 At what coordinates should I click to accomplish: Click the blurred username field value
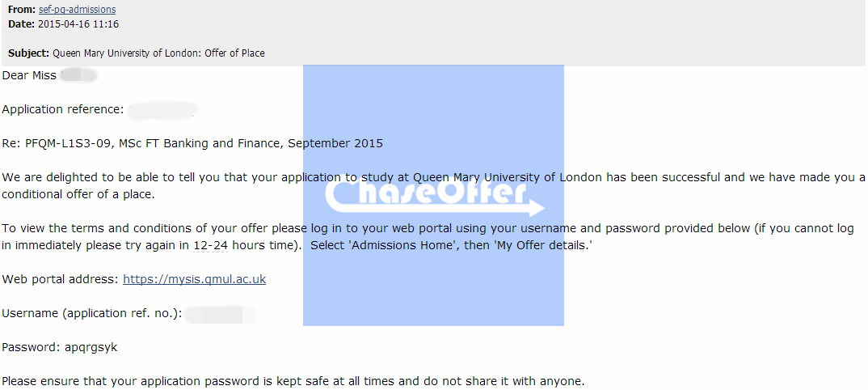[221, 314]
